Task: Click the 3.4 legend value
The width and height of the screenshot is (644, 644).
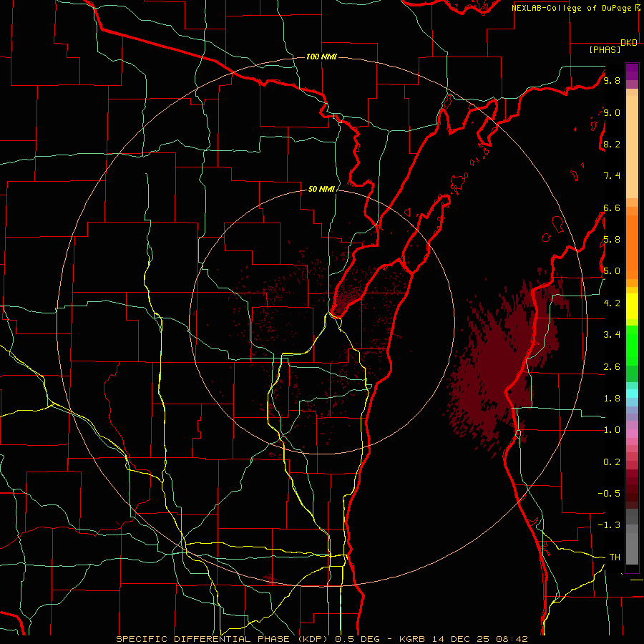Action: 612,335
